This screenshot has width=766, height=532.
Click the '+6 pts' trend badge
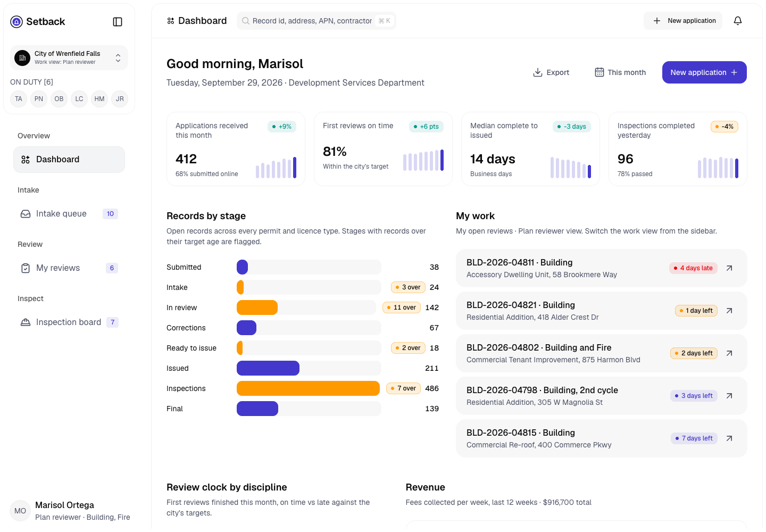[426, 127]
